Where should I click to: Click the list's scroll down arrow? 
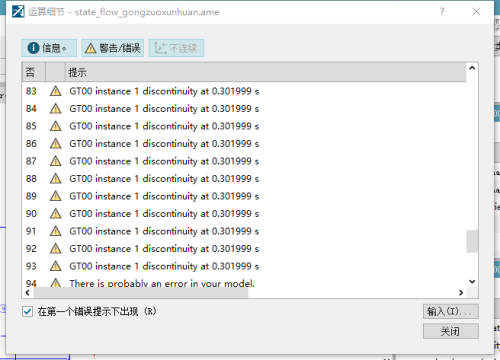(472, 281)
